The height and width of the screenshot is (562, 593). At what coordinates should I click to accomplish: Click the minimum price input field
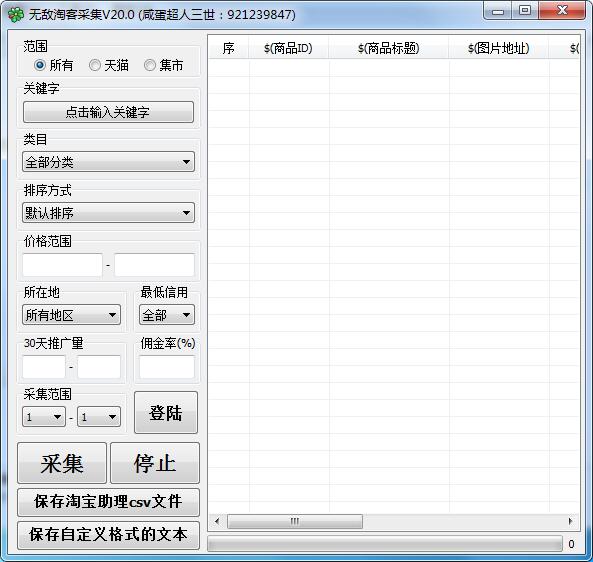[x=62, y=265]
